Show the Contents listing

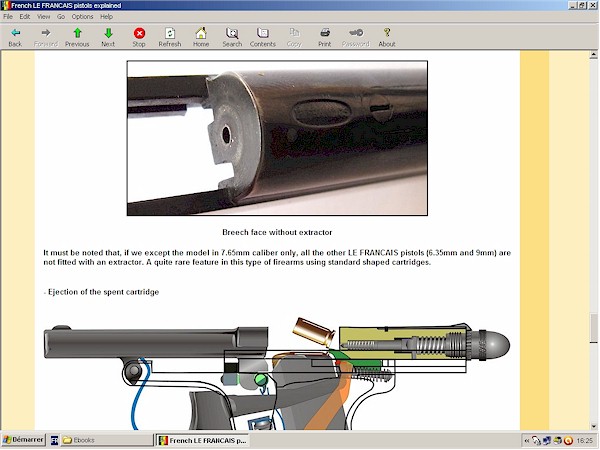point(262,38)
